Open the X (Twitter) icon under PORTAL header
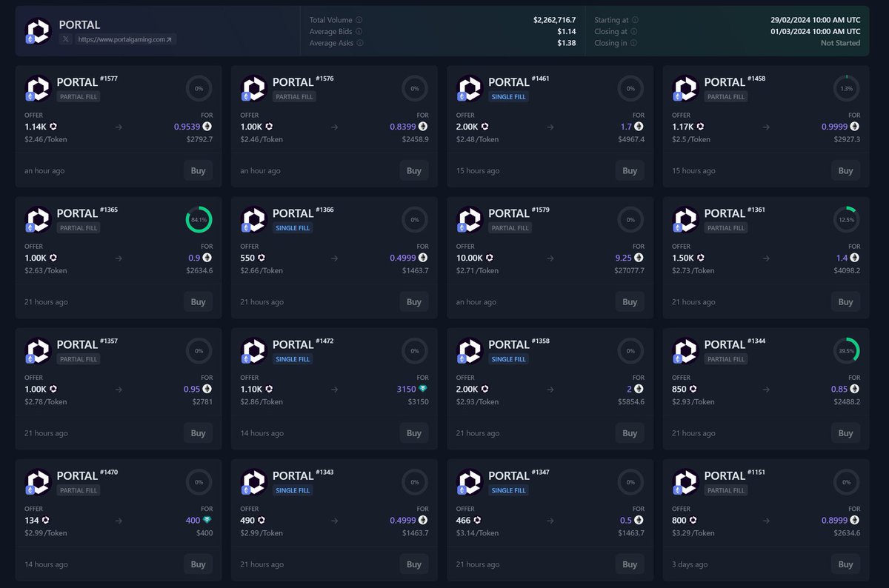This screenshot has width=889, height=588. pyautogui.click(x=66, y=39)
